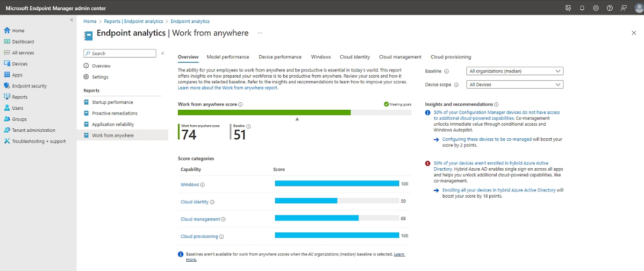Click Enrolling all devices in hybrid Azure AD link
The image size is (644, 271).
tap(499, 190)
